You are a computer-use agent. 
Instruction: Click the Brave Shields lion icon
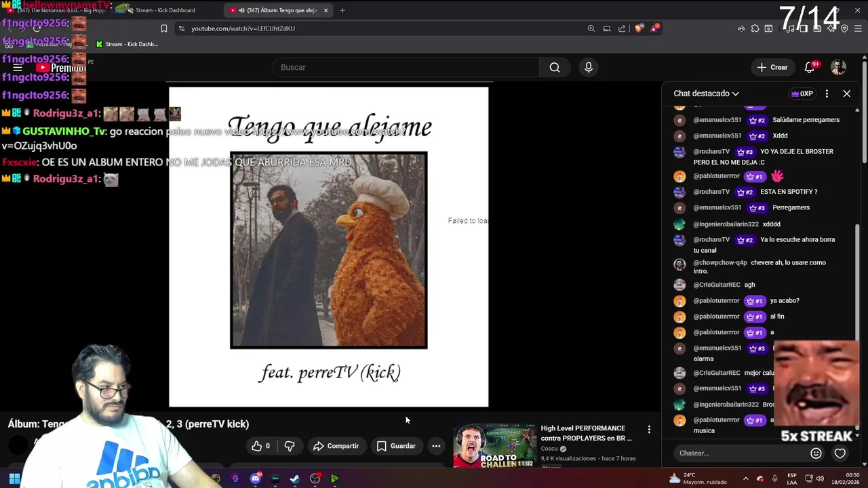[639, 28]
